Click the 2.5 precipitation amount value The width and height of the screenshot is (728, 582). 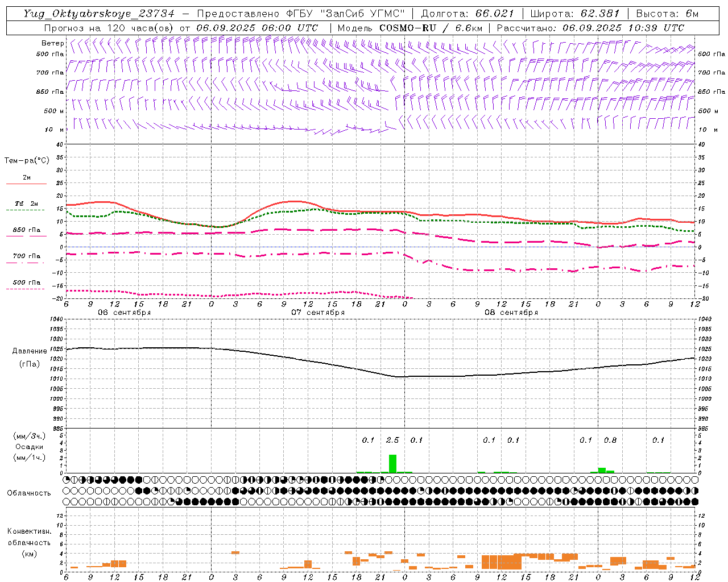(x=392, y=440)
